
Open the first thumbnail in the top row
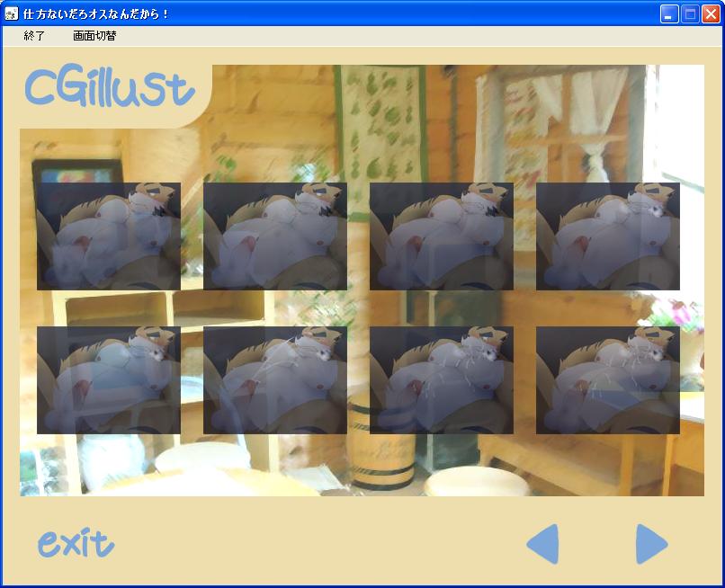109,236
